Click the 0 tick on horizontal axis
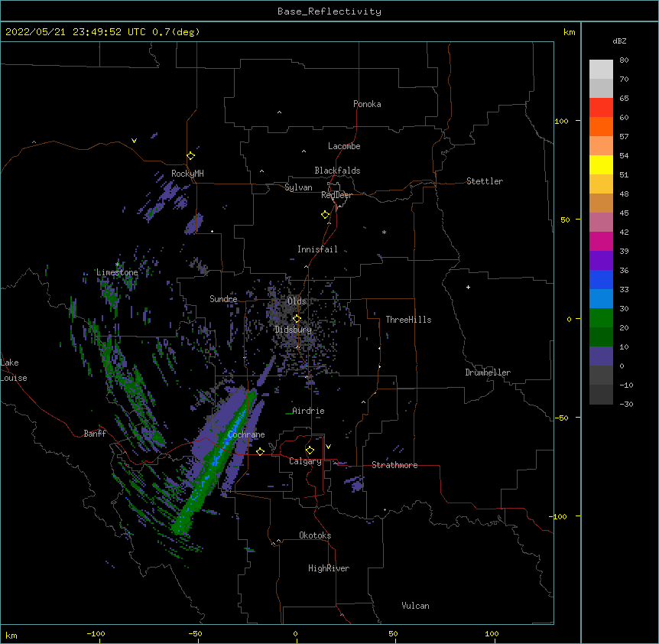This screenshot has height=644, width=659. [295, 633]
